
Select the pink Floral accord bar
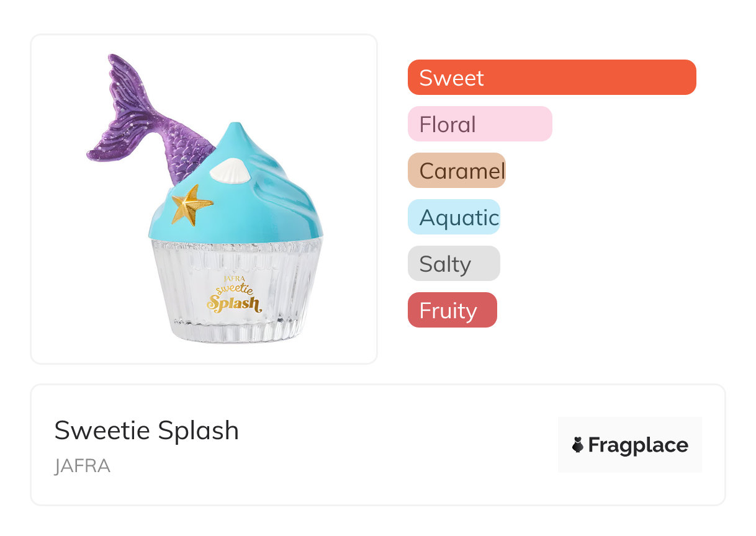479,124
